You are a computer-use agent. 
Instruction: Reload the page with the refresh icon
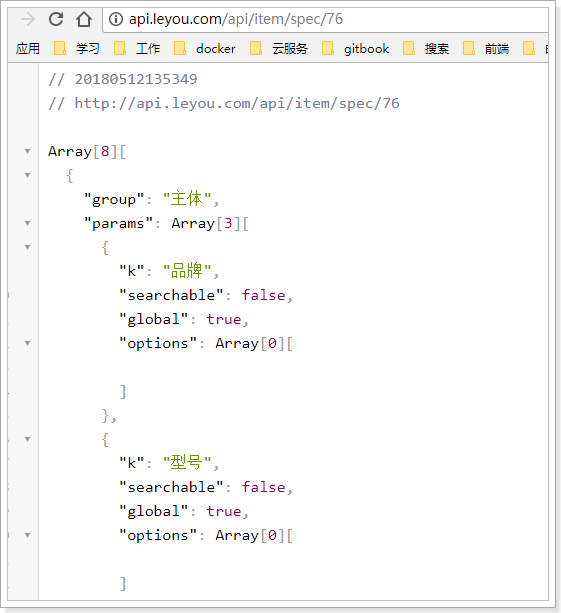tap(56, 19)
